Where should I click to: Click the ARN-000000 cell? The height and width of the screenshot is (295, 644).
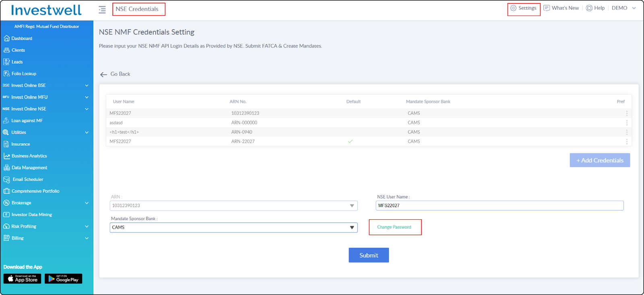(244, 123)
